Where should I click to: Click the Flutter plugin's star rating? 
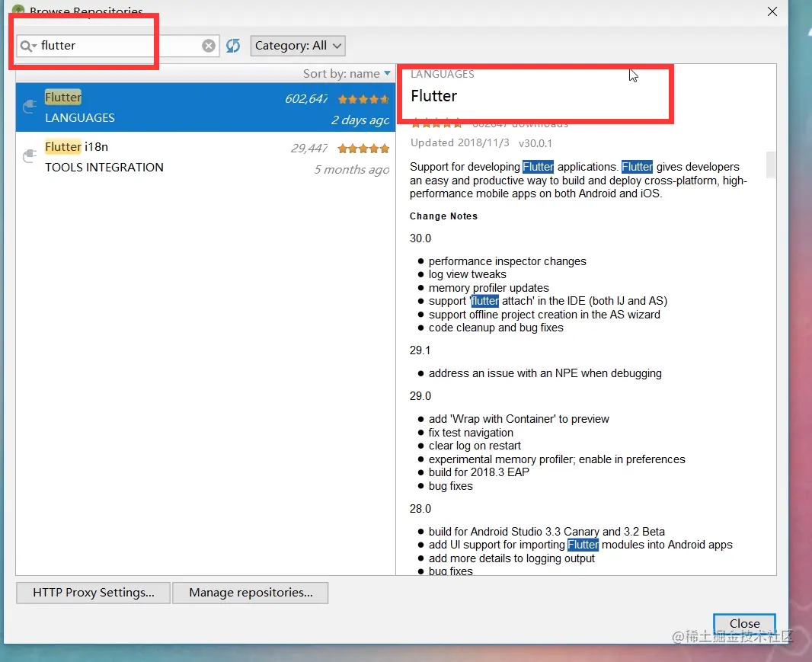click(363, 99)
